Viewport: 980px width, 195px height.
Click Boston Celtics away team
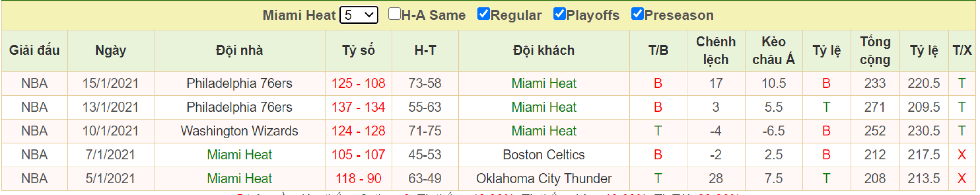click(544, 155)
